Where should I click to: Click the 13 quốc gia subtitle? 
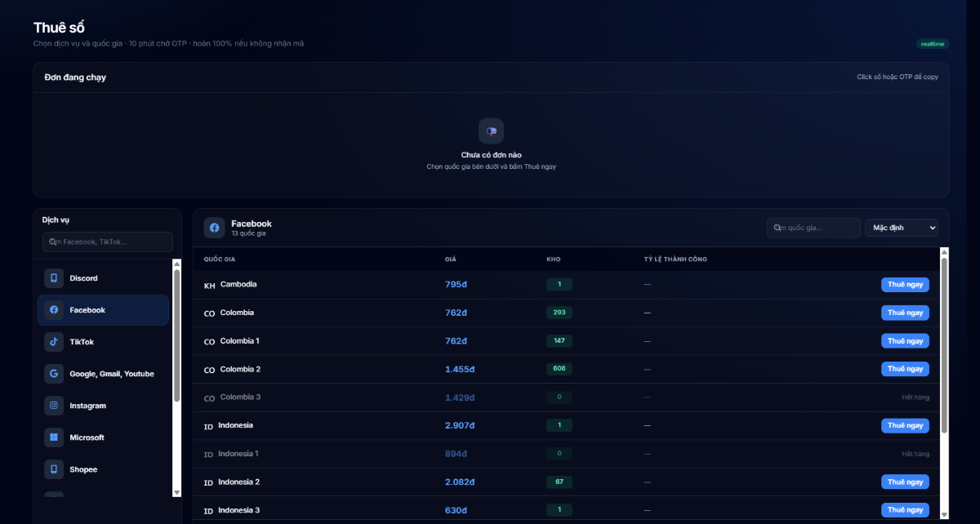point(248,233)
